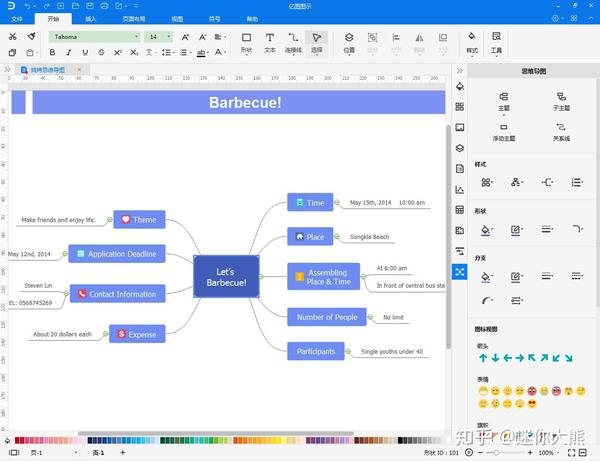
Task: Click the highlighted mind map sidebar icon
Action: (x=460, y=272)
